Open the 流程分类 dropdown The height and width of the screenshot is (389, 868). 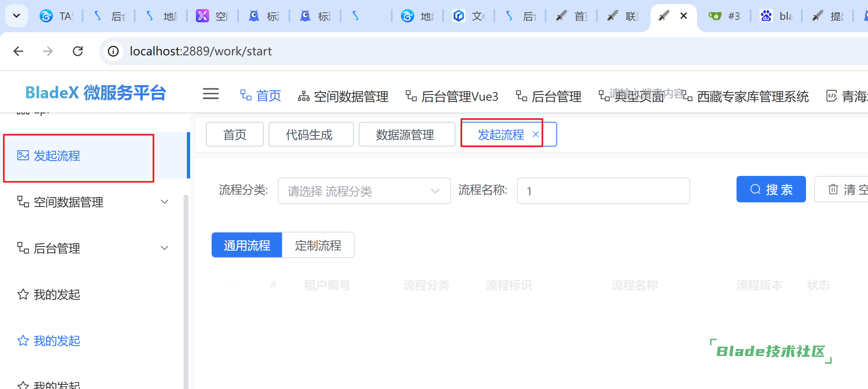(x=364, y=191)
